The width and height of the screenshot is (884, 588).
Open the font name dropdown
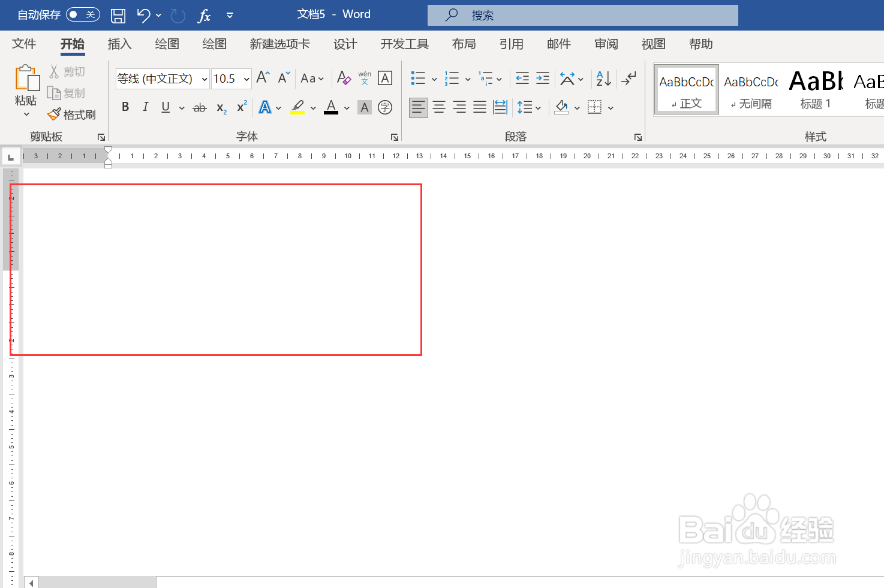(205, 79)
